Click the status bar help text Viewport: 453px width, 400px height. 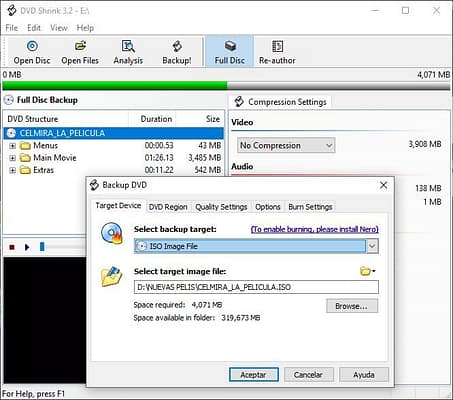(34, 394)
